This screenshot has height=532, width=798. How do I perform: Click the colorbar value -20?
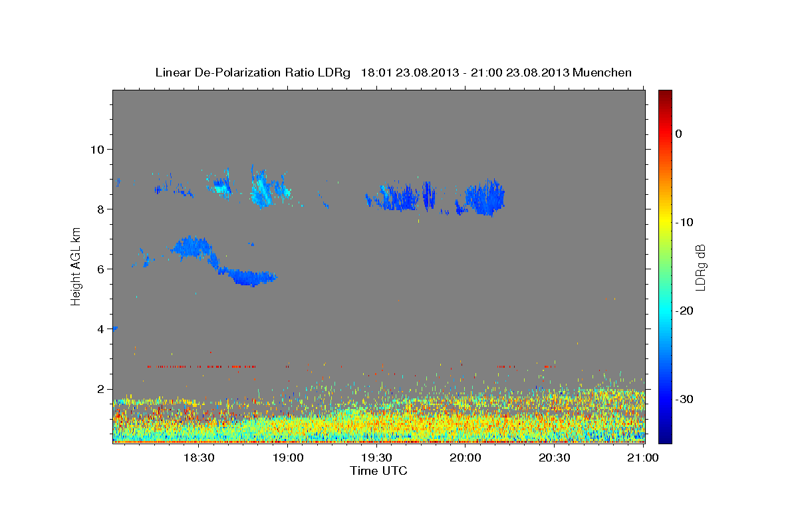point(684,311)
